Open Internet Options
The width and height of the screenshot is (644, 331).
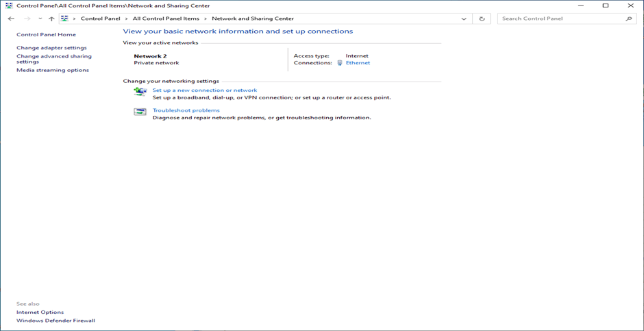coord(40,312)
